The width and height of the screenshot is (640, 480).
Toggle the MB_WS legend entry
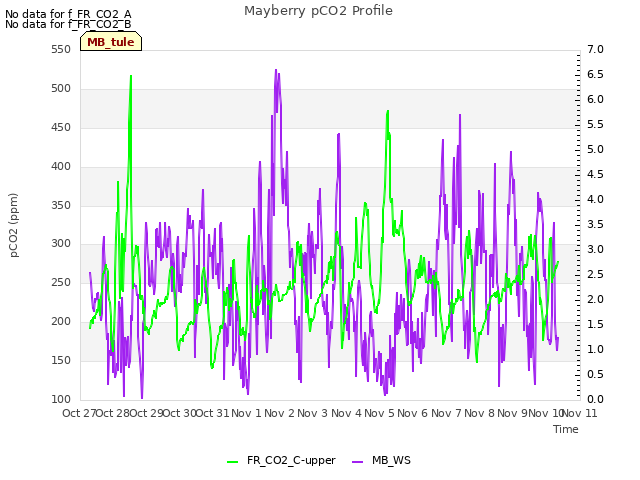pos(381,460)
